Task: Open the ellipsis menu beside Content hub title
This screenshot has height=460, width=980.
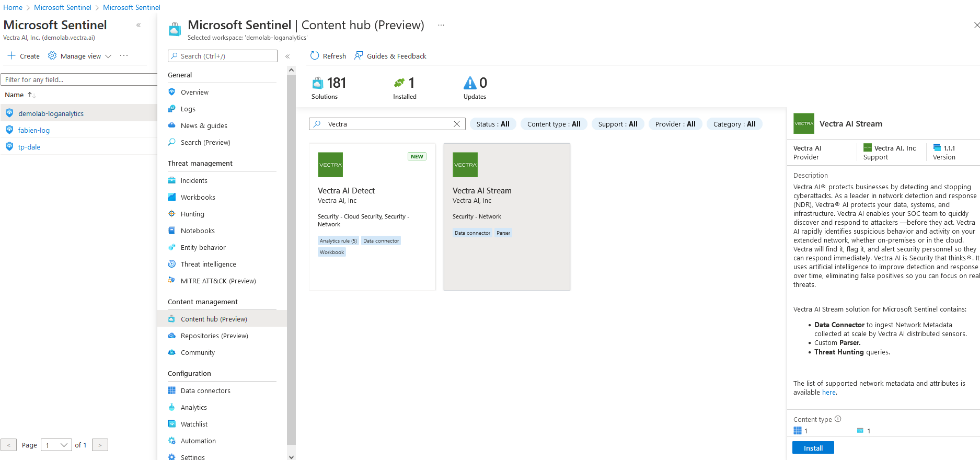Action: tap(441, 25)
